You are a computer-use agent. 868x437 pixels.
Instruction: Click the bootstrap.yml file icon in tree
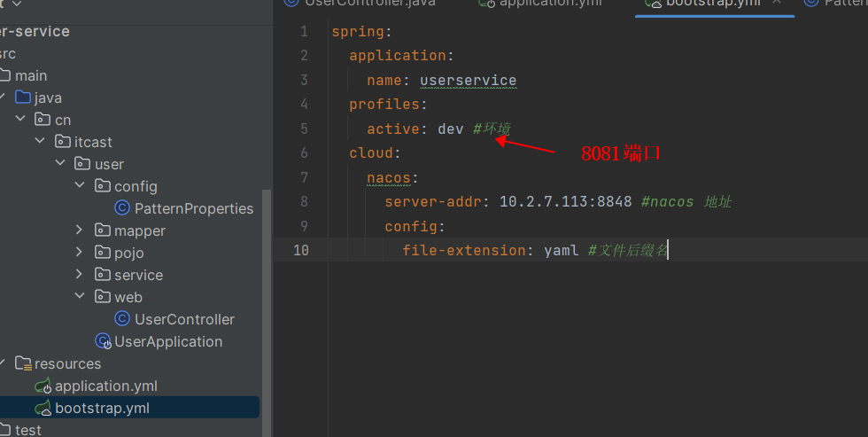coord(43,409)
